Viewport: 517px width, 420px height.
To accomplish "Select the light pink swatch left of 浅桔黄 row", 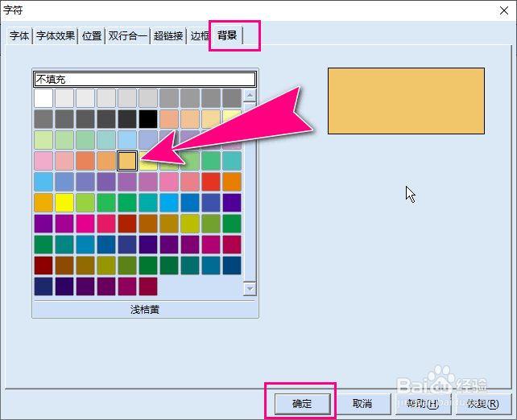I will pyautogui.click(x=43, y=161).
